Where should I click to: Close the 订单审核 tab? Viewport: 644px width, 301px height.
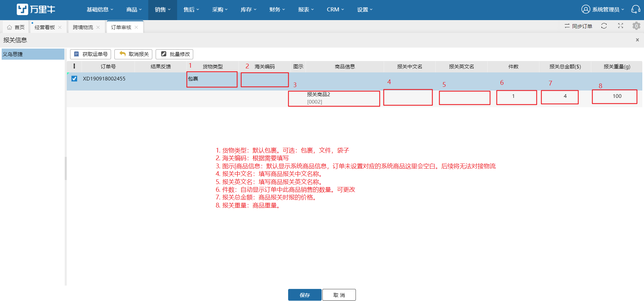coord(136,27)
